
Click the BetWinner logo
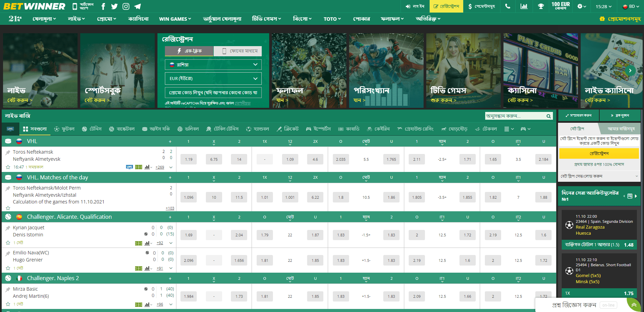[34, 6]
